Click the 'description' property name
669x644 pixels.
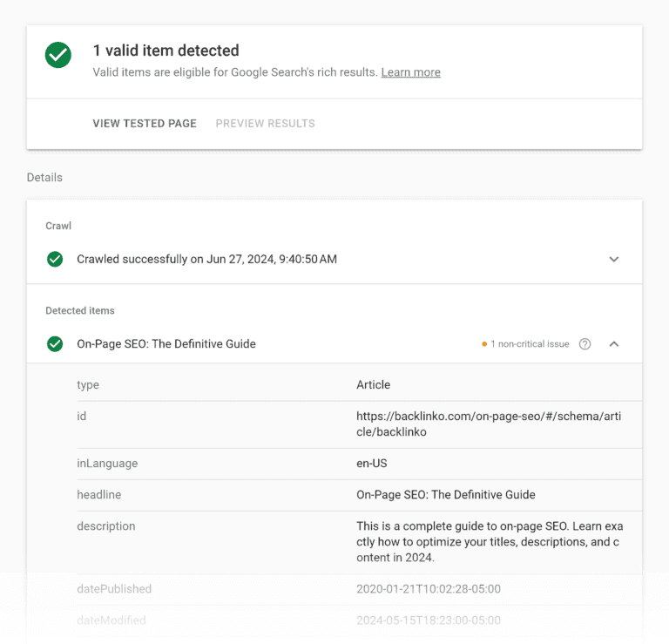click(x=106, y=526)
